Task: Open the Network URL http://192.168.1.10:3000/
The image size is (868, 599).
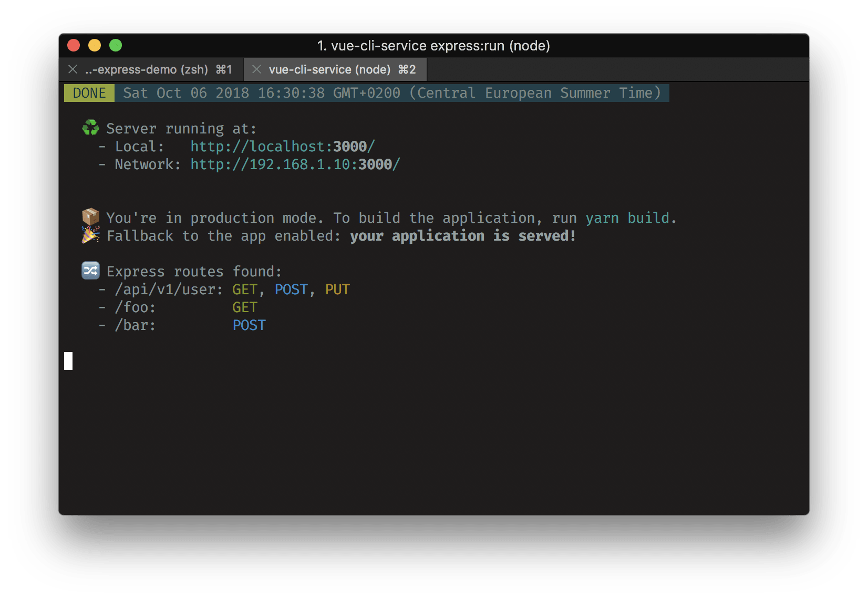Action: 295,164
